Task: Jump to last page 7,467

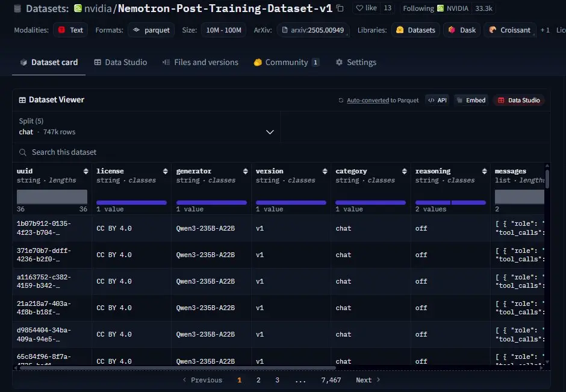Action: click(331, 380)
